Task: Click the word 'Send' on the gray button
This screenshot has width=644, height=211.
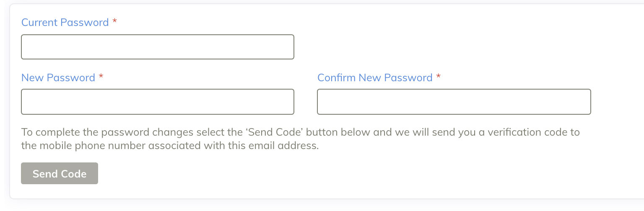Action: click(44, 174)
